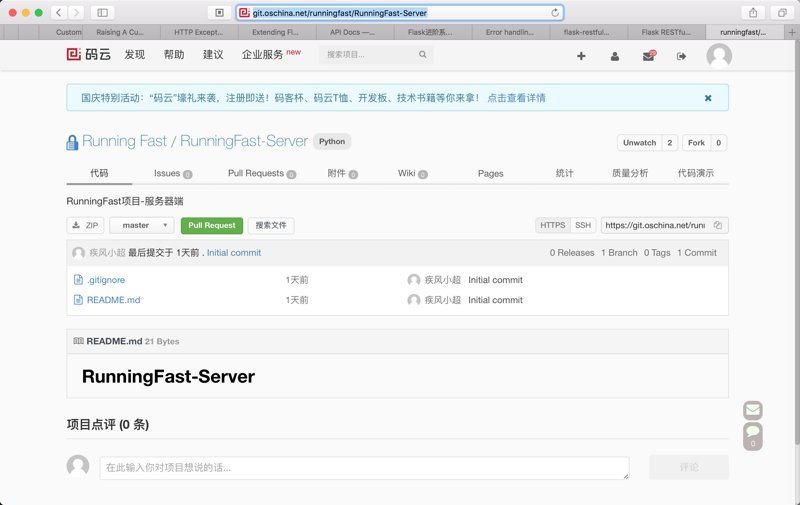Switch clone protocol to SSH
The width and height of the screenshot is (800, 505).
click(583, 225)
